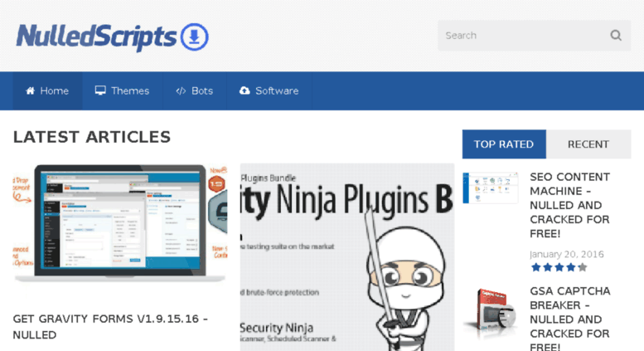Open SEO Content Machine nulled article link
The image size is (644, 351).
tap(569, 205)
